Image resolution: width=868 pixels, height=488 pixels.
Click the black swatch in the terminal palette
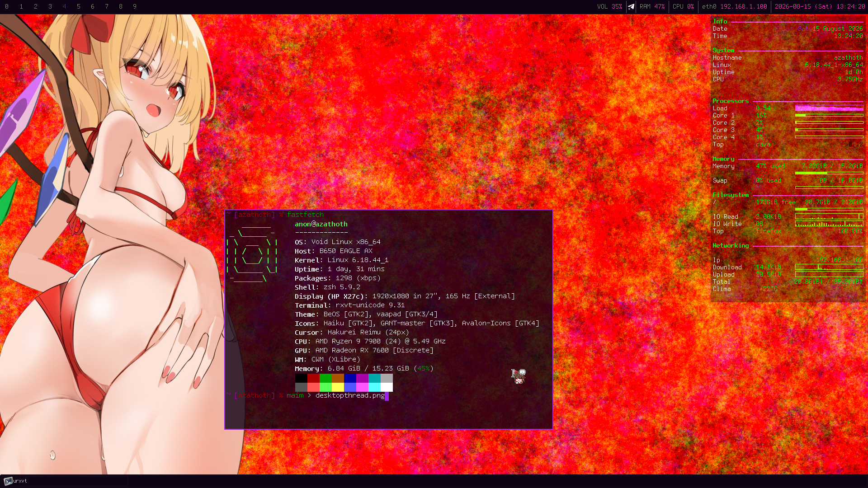point(301,378)
